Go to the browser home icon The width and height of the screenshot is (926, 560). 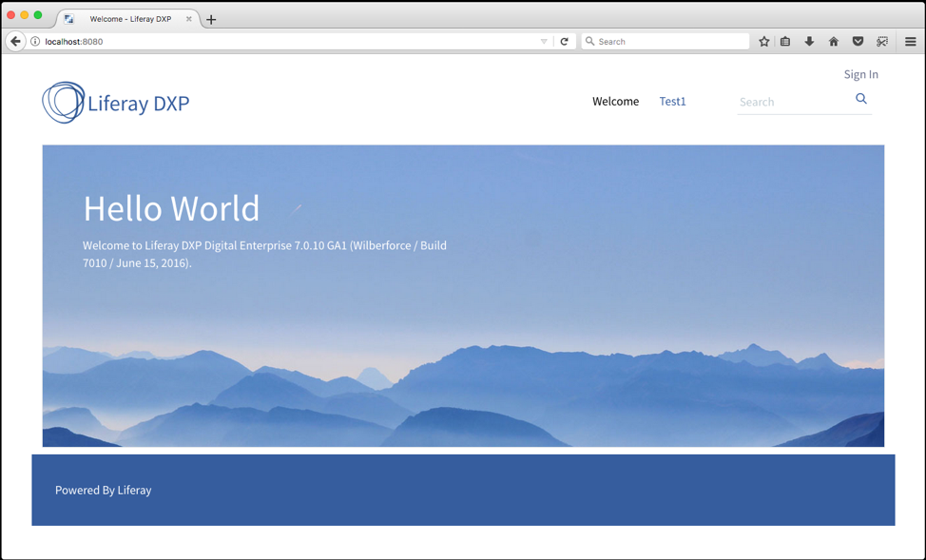[x=833, y=41]
